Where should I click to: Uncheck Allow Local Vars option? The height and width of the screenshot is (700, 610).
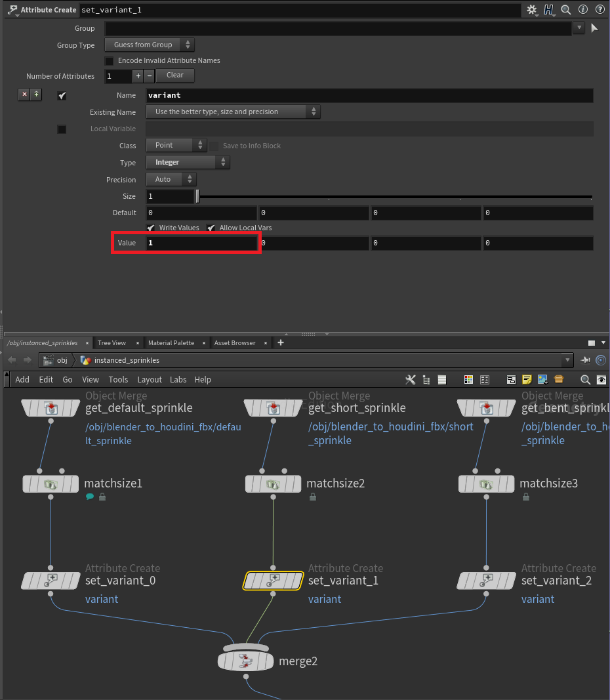211,228
